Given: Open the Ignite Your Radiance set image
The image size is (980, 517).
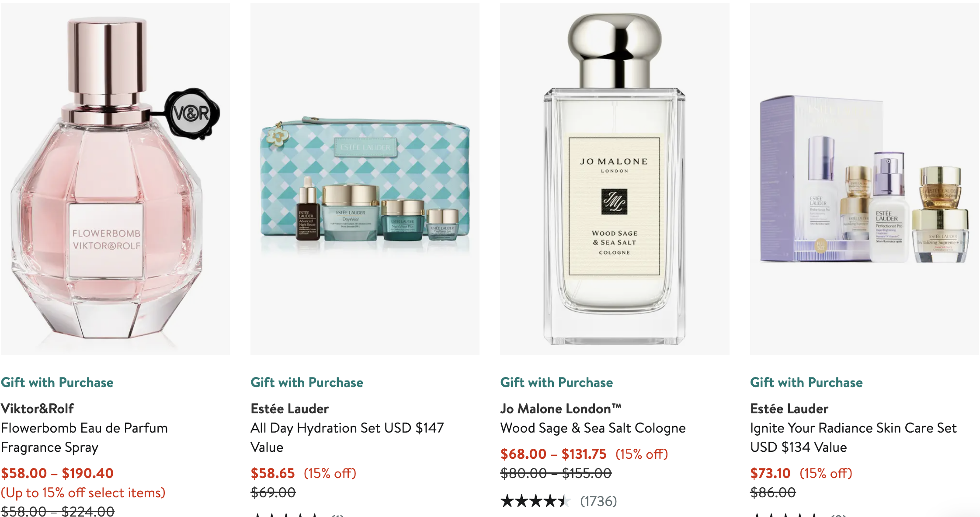Looking at the screenshot, I should pyautogui.click(x=865, y=178).
